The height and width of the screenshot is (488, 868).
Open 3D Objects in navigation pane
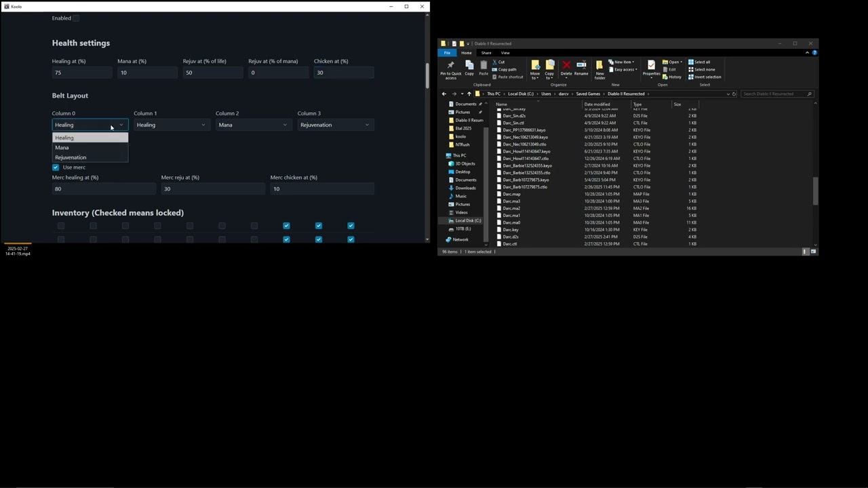point(465,163)
